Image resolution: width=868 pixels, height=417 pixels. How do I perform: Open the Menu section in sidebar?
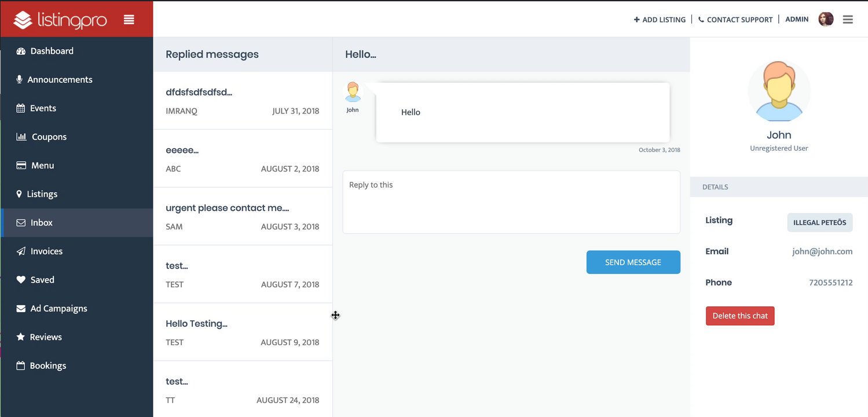[x=42, y=166]
